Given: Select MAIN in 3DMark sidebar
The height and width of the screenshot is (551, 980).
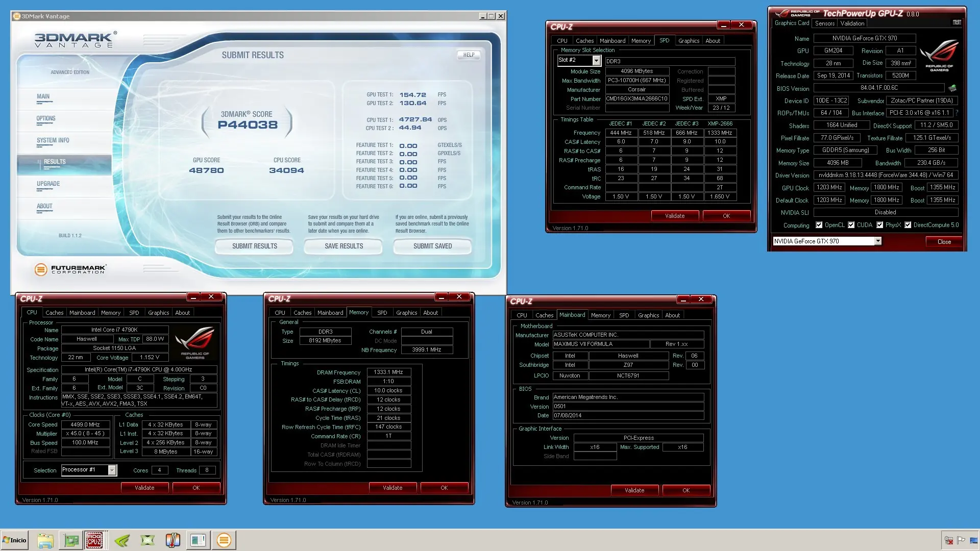Looking at the screenshot, I should pyautogui.click(x=43, y=96).
